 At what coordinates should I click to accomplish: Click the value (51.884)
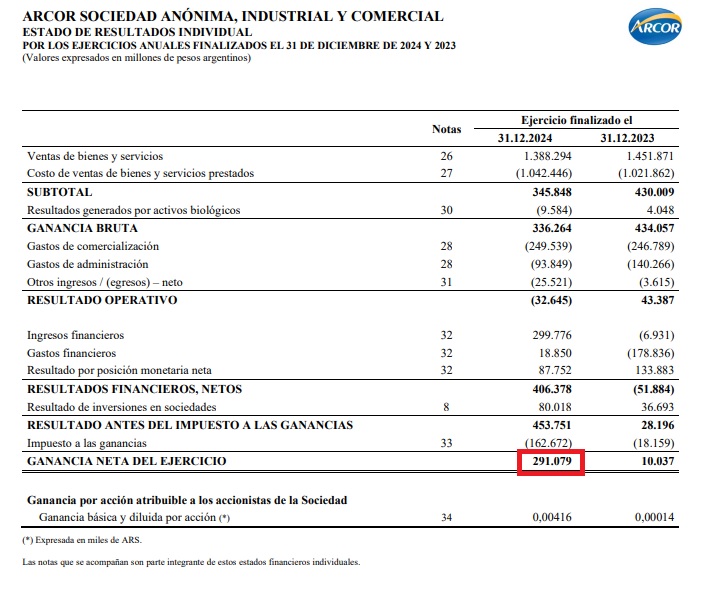pyautogui.click(x=653, y=389)
